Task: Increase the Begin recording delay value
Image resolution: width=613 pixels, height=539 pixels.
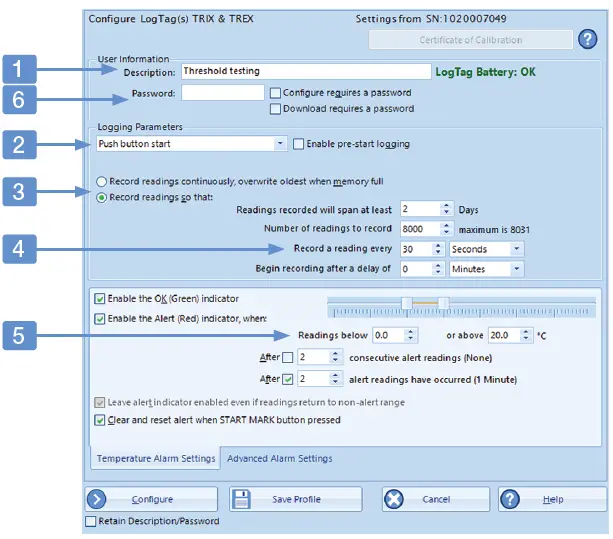Action: 438,265
